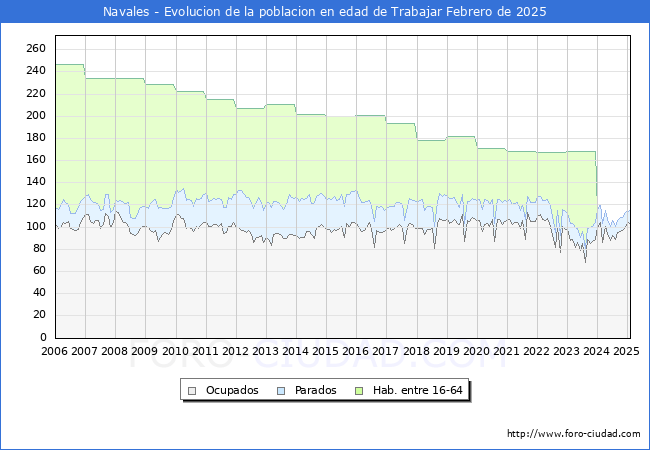Click the 40 y-axis value
This screenshot has height=450, width=650.
click(39, 293)
